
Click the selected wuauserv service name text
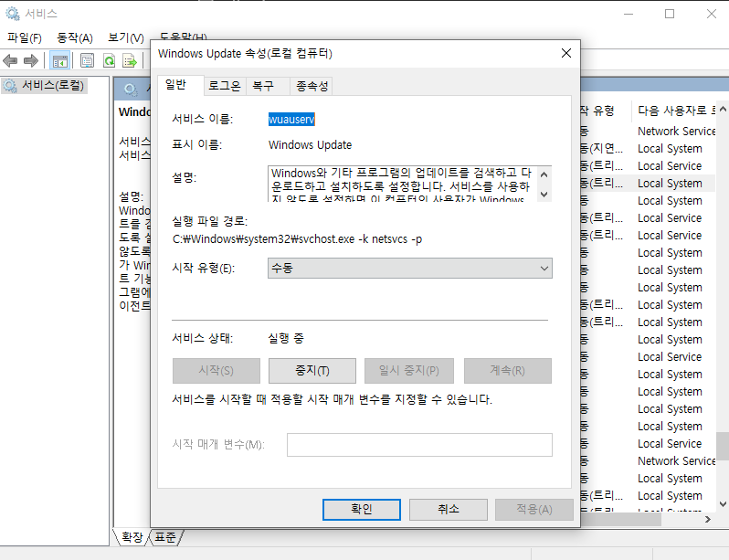[x=291, y=120]
